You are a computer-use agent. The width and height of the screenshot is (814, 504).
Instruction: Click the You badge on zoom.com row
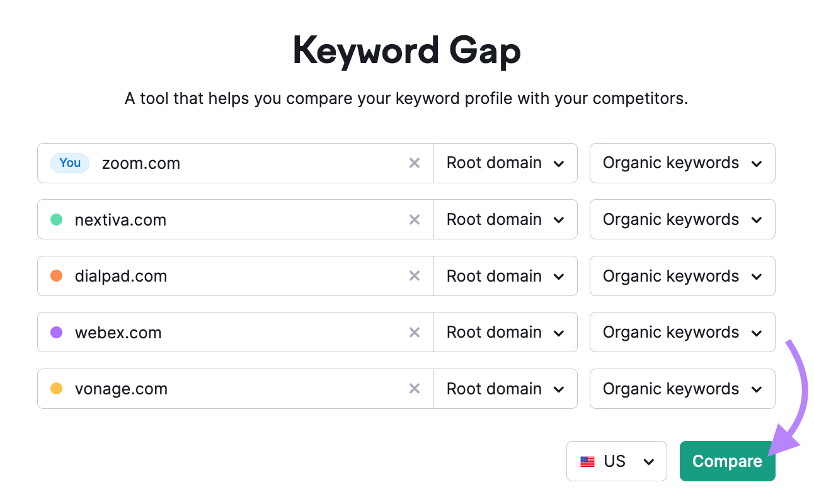pos(69,163)
